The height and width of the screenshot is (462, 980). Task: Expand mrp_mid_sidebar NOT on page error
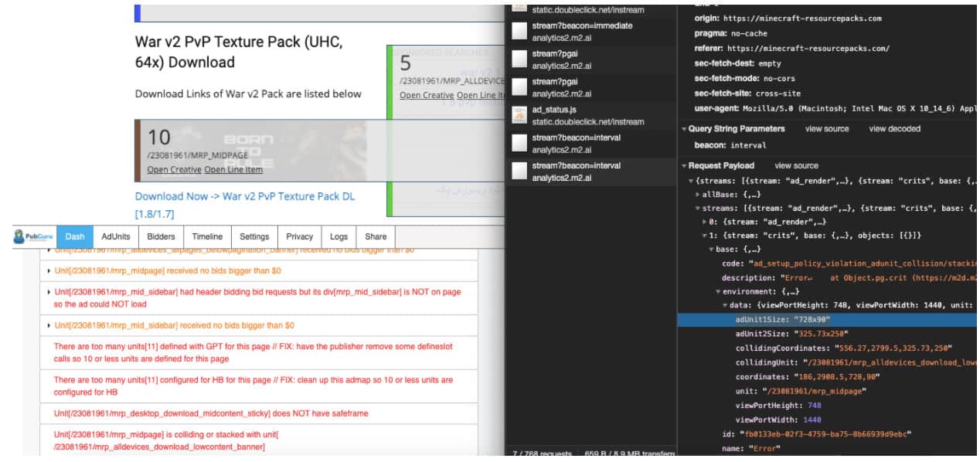(49, 292)
